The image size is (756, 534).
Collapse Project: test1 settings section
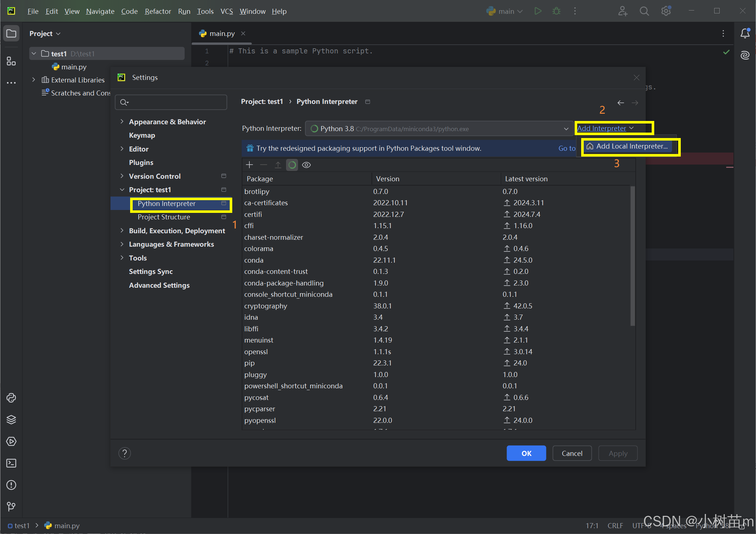pyautogui.click(x=122, y=190)
